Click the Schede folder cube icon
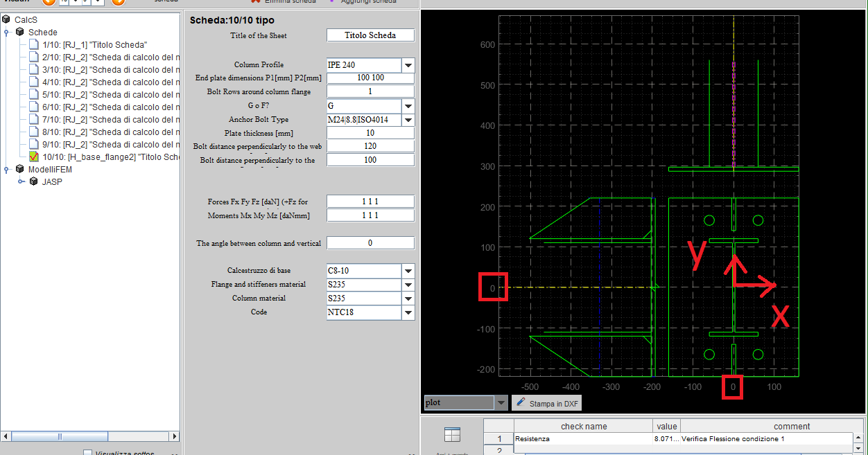The width and height of the screenshot is (868, 455). click(19, 33)
